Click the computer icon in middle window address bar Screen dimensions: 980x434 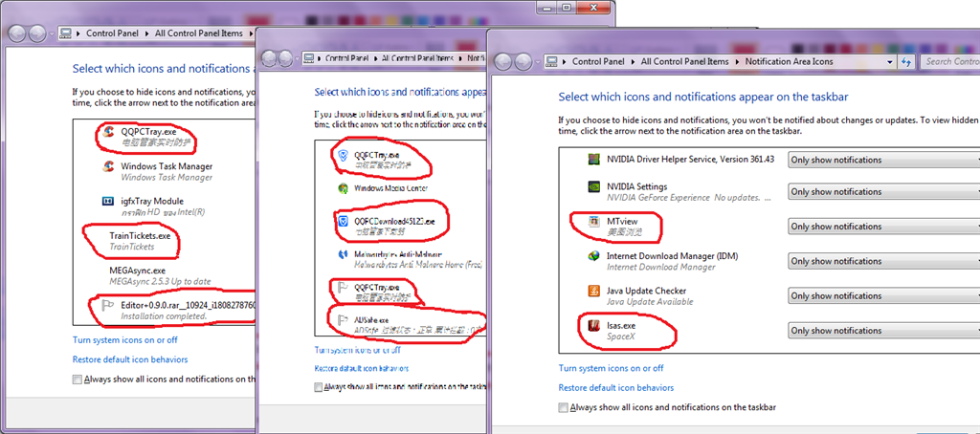click(x=308, y=58)
